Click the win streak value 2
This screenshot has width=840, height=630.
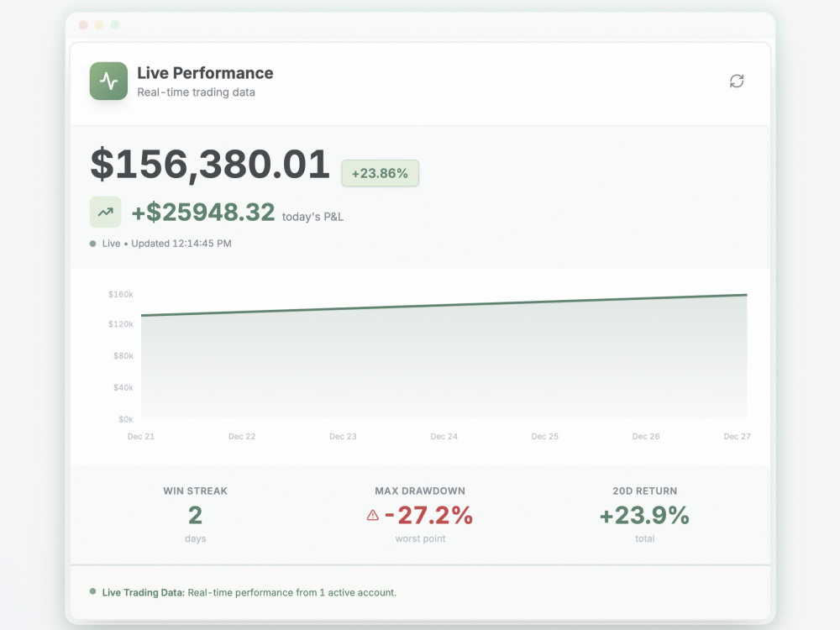click(196, 516)
